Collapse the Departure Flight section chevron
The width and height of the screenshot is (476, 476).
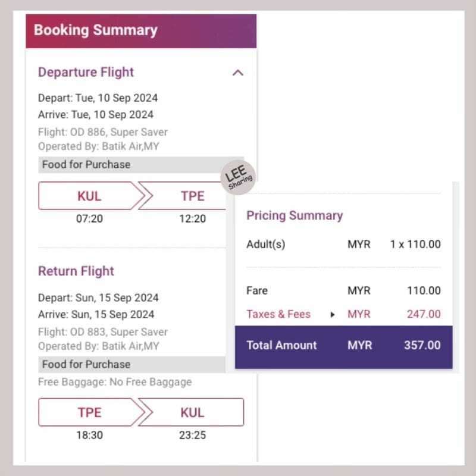(237, 73)
